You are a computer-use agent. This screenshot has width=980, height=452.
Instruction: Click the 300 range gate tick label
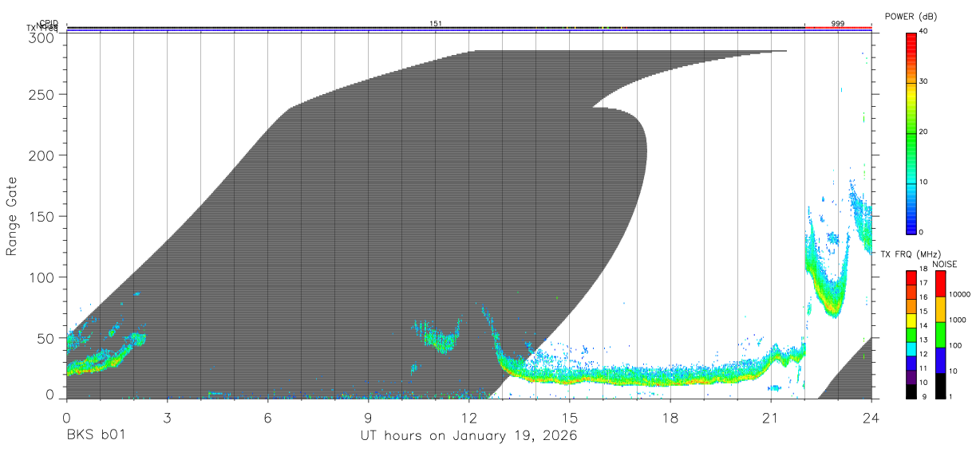pos(41,37)
